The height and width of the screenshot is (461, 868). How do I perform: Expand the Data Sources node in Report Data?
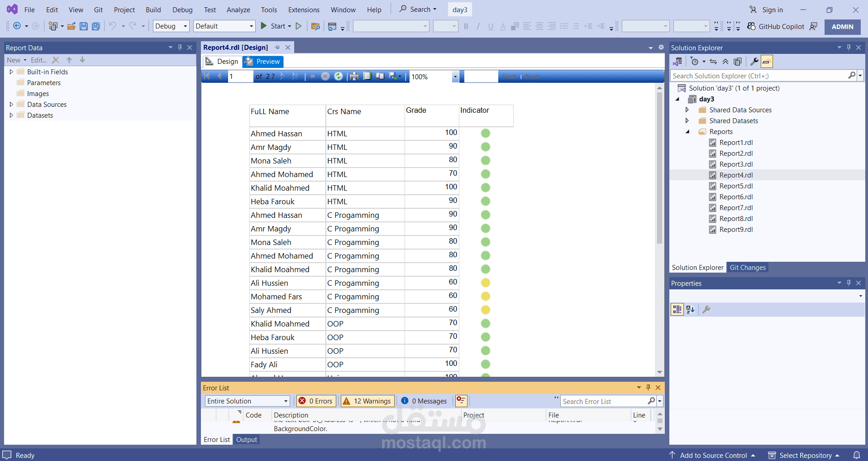pos(11,104)
